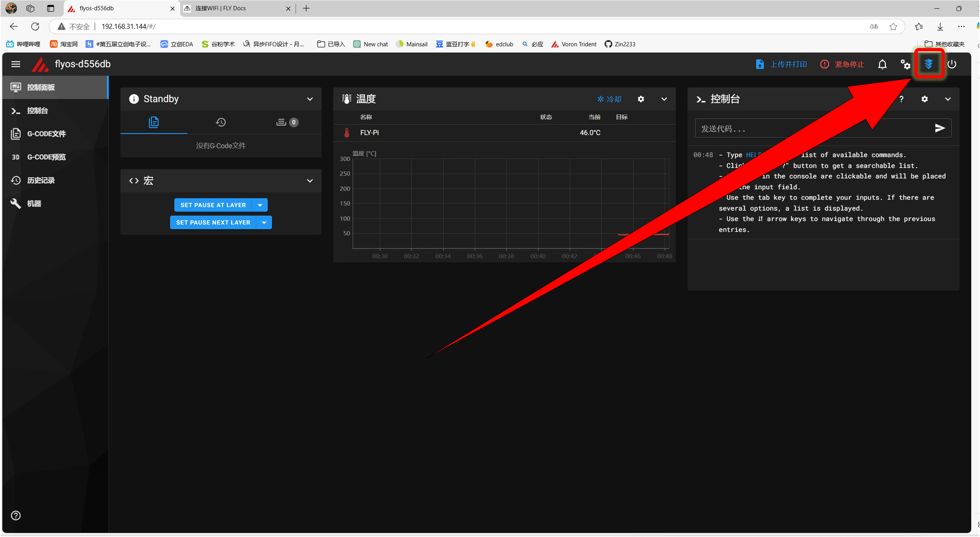Open the power menu icon
Image resolution: width=980 pixels, height=537 pixels.
point(952,64)
